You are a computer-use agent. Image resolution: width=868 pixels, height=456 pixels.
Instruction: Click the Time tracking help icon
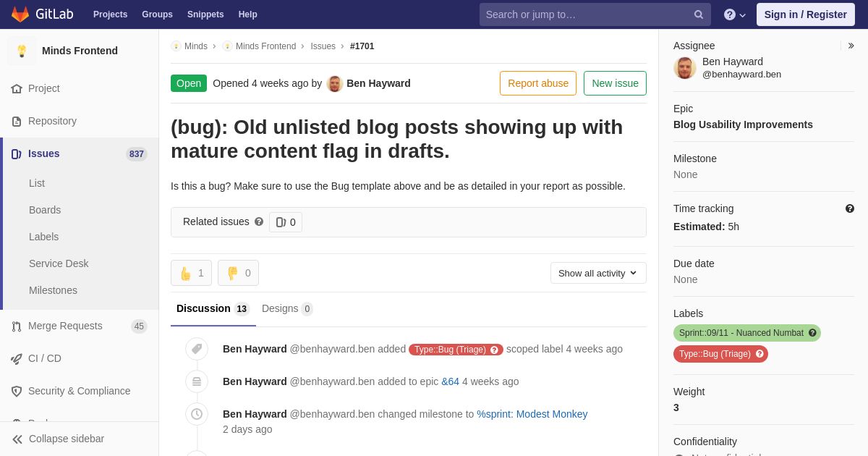[x=850, y=208]
